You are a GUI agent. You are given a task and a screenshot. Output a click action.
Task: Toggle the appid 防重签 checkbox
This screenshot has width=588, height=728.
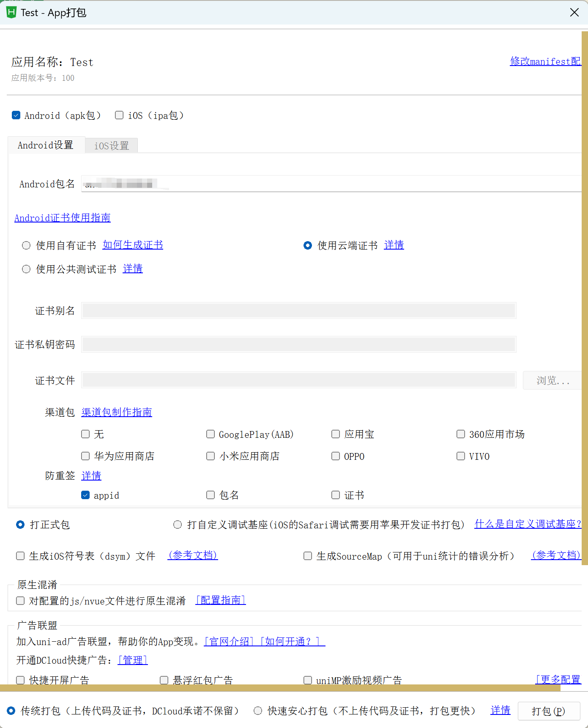point(85,495)
